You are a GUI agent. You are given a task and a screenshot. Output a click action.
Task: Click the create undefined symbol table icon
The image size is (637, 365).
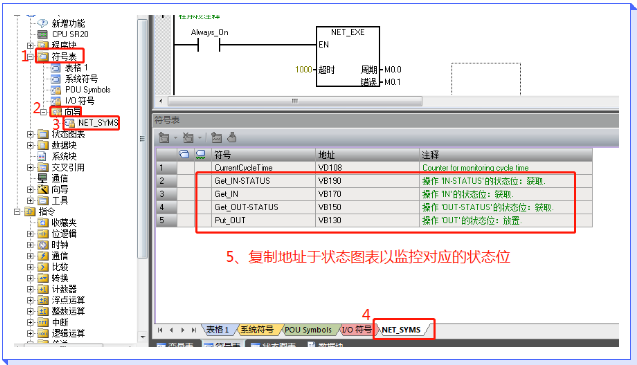click(217, 138)
